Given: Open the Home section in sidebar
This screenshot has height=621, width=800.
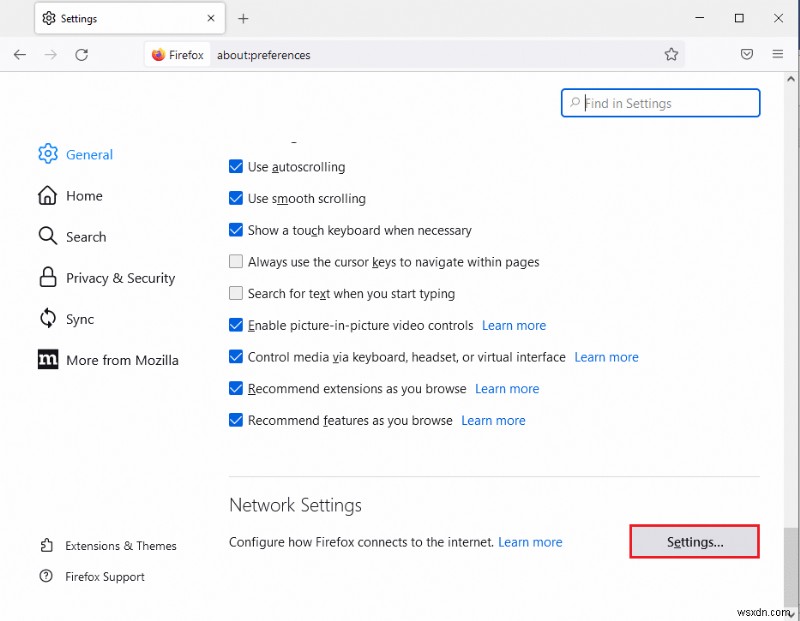Looking at the screenshot, I should (x=47, y=196).
